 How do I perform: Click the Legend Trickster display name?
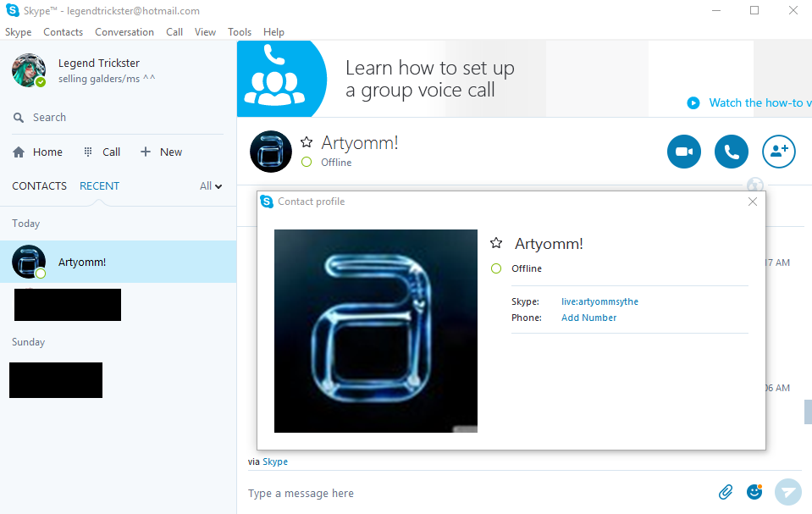click(x=99, y=64)
